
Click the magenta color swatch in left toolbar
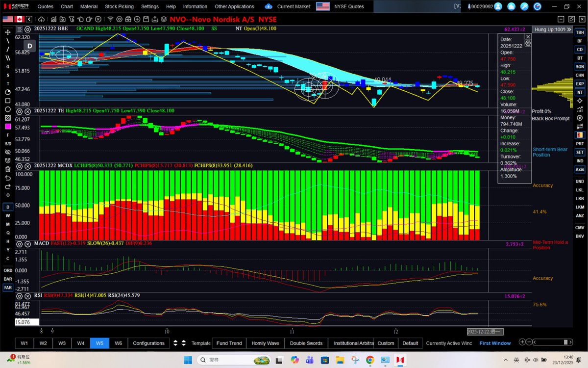(x=8, y=127)
